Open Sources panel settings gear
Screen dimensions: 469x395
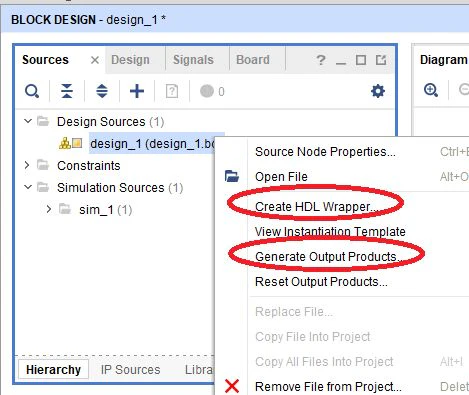coord(378,91)
